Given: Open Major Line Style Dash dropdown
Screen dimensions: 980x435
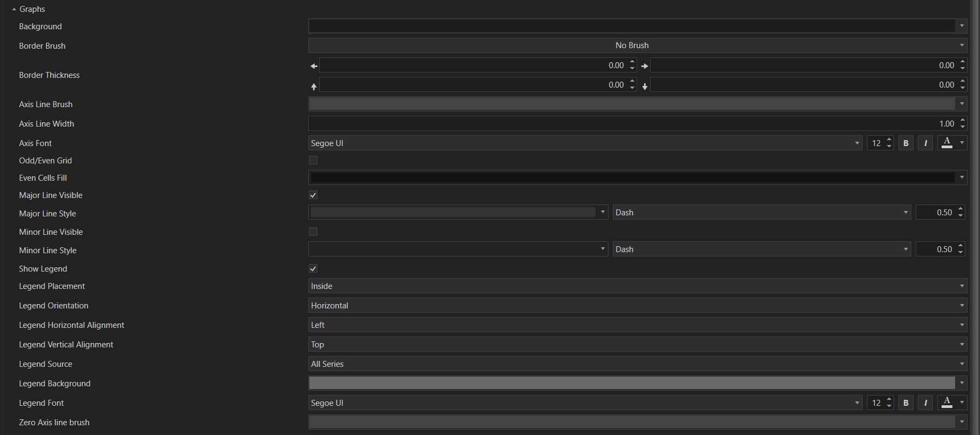Looking at the screenshot, I should [x=761, y=213].
